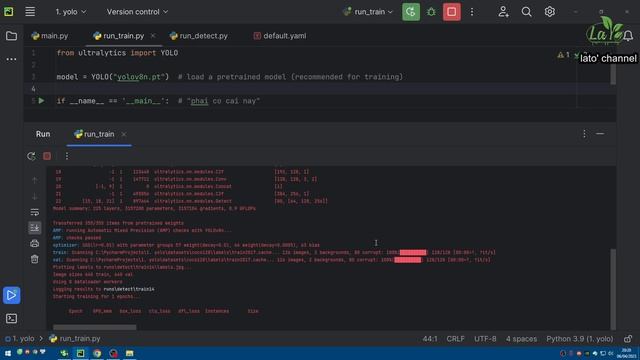The width and height of the screenshot is (640, 360).
Task: Show more tool windows ellipsis in sidebar
Action: pos(11,59)
